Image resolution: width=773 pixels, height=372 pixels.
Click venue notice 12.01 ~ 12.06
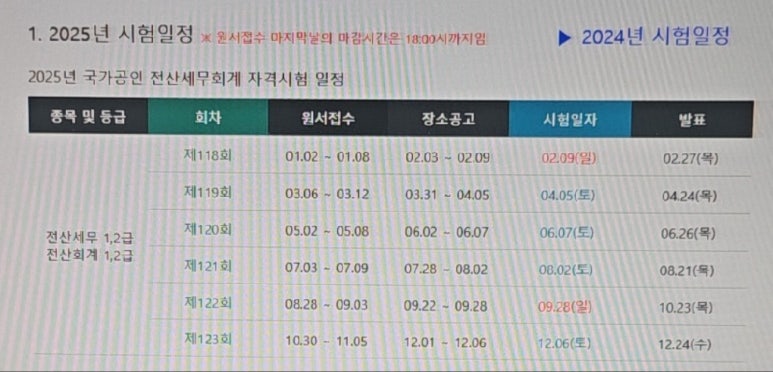click(x=446, y=343)
